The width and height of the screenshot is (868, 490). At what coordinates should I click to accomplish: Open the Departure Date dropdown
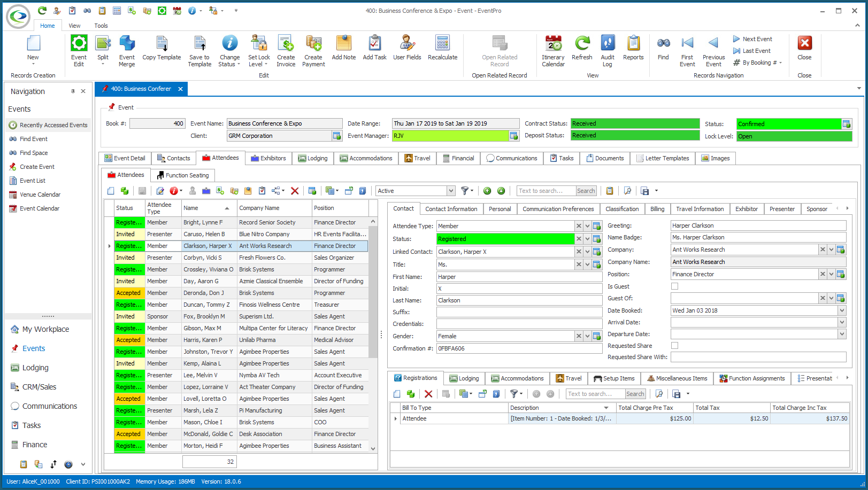pyautogui.click(x=842, y=334)
